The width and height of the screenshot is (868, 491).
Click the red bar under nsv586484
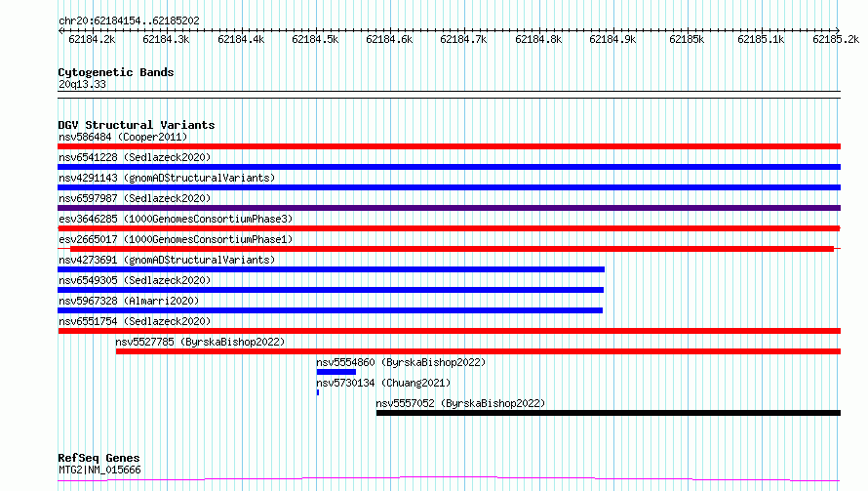tap(449, 146)
